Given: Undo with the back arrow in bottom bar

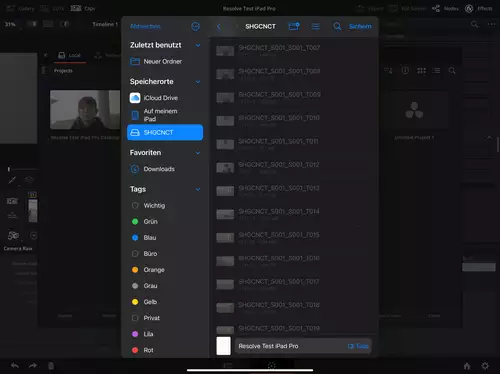Looking at the screenshot, I should tap(15, 366).
